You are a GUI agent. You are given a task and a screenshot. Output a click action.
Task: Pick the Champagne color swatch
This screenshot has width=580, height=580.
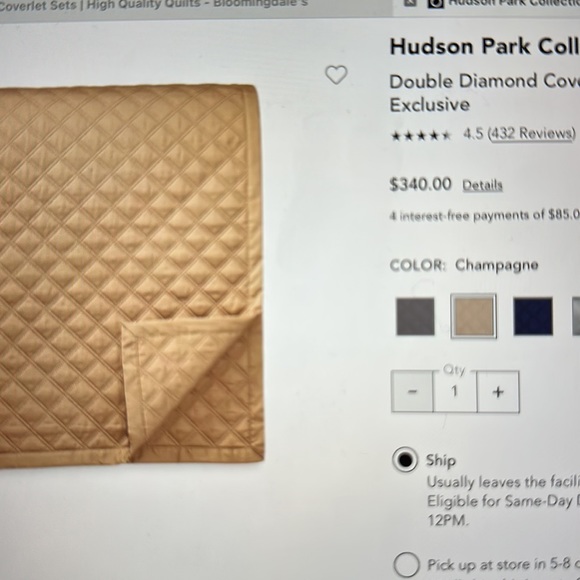[x=473, y=316]
